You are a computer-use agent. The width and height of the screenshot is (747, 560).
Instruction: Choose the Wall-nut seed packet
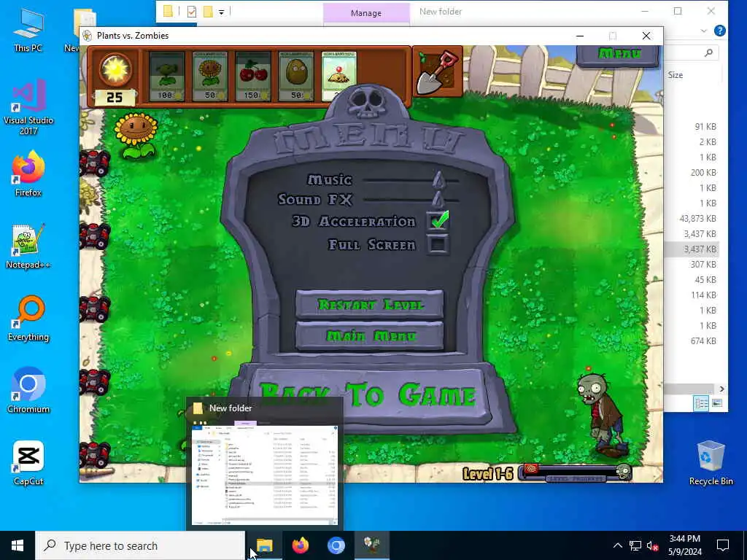coord(296,76)
